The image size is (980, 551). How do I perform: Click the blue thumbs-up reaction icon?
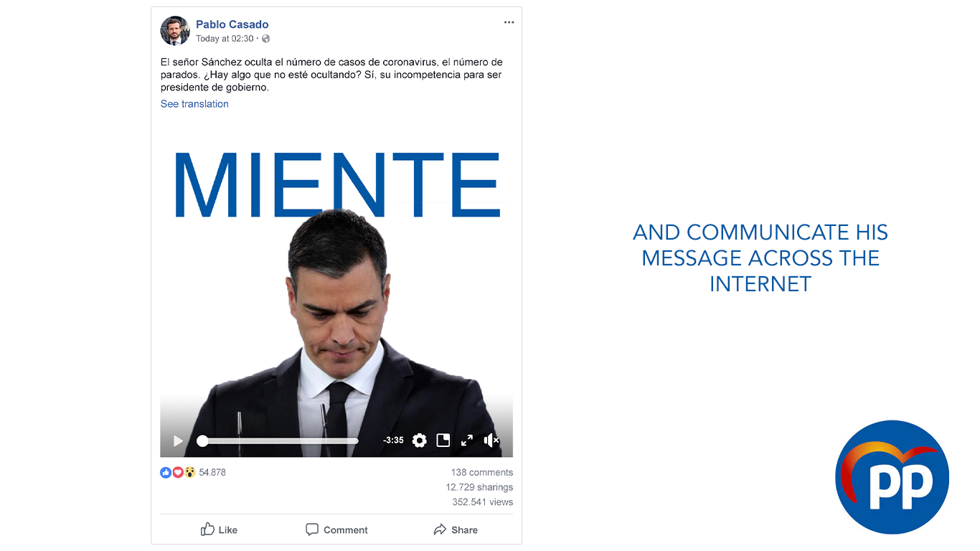click(166, 472)
